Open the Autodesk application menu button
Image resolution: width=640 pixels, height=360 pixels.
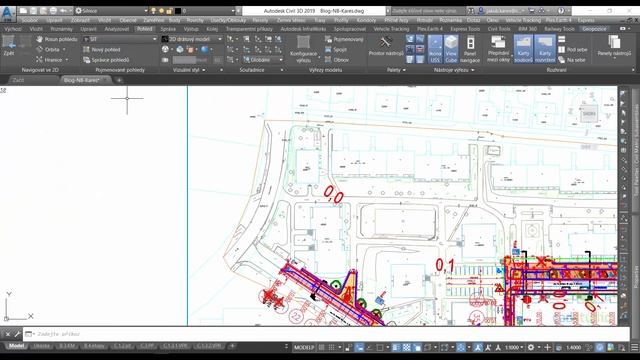pos(7,13)
